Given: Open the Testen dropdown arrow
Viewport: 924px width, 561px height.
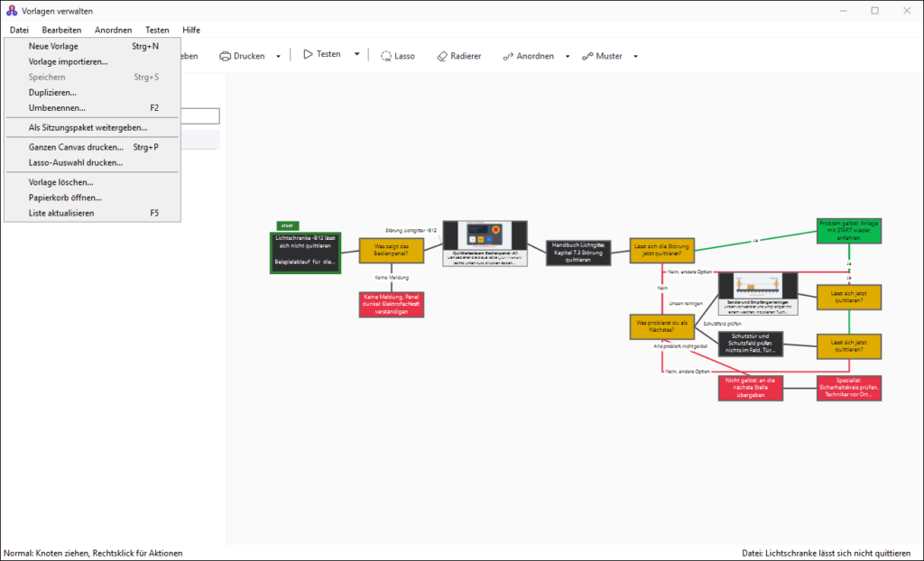Looking at the screenshot, I should click(x=356, y=54).
